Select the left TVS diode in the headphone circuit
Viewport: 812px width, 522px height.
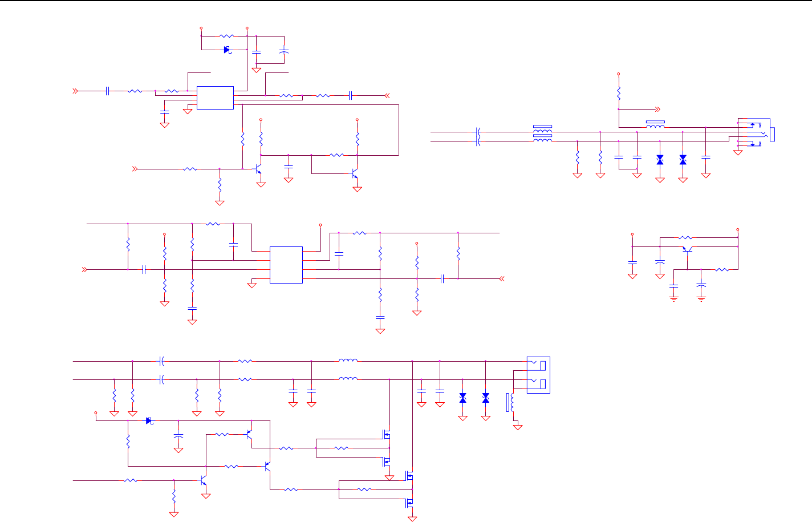(x=660, y=160)
